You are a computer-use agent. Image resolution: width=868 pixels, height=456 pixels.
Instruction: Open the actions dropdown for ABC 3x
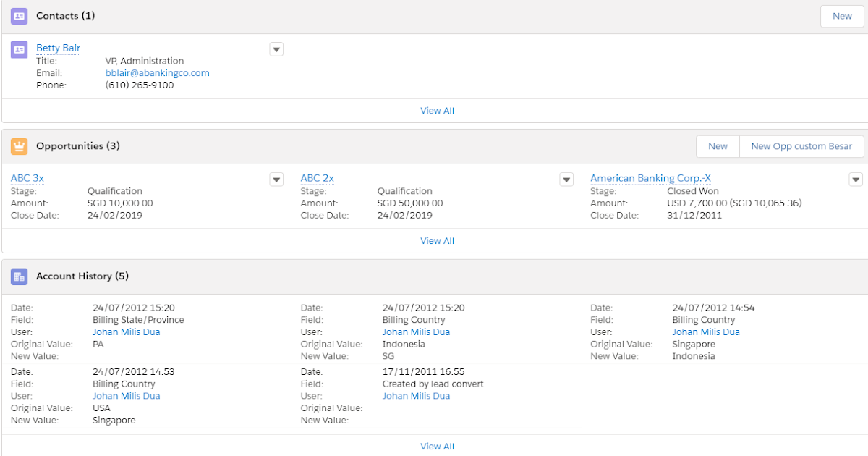pyautogui.click(x=276, y=179)
